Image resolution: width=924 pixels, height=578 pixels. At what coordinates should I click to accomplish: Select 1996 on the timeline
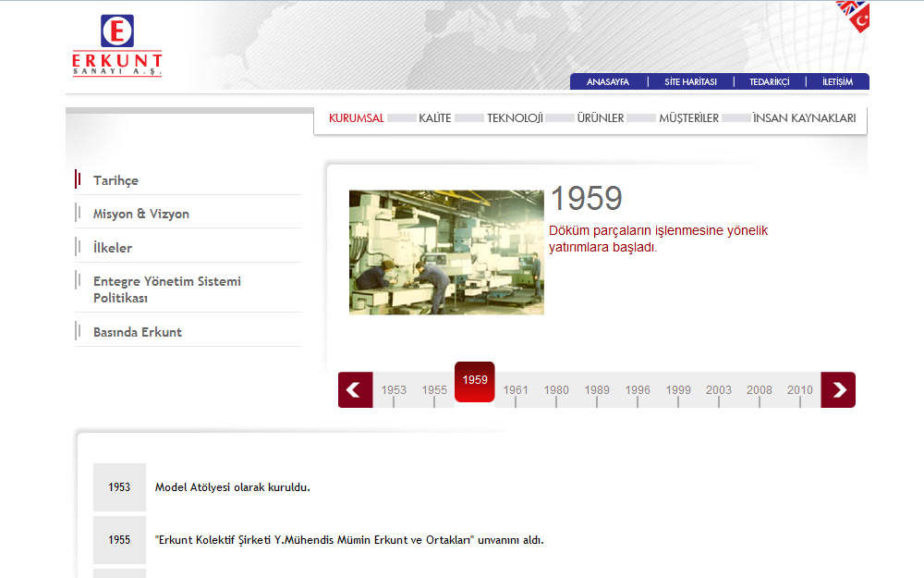638,390
